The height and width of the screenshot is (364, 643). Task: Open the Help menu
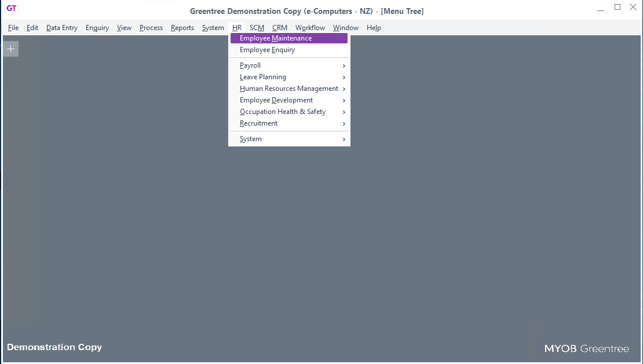click(x=374, y=28)
